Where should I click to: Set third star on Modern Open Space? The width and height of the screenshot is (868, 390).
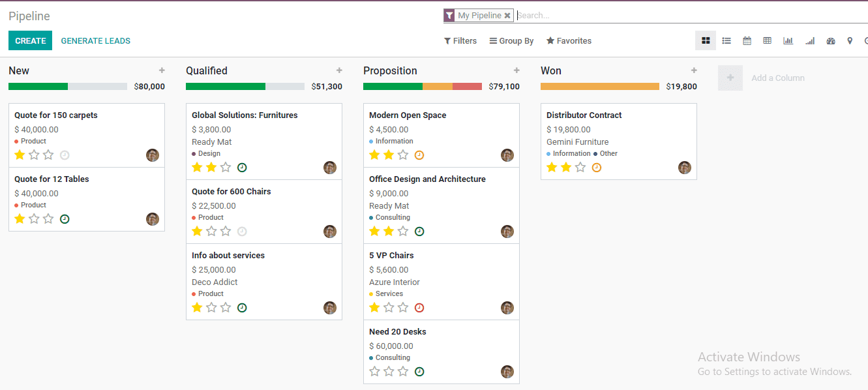coord(403,155)
